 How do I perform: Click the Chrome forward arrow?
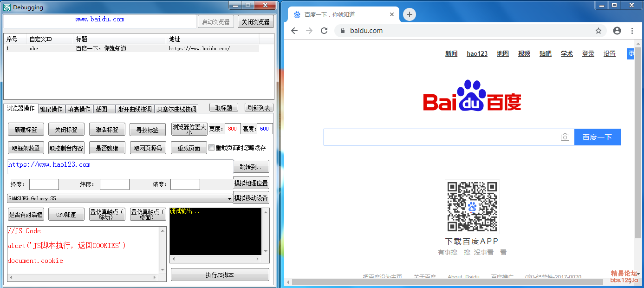click(x=309, y=31)
